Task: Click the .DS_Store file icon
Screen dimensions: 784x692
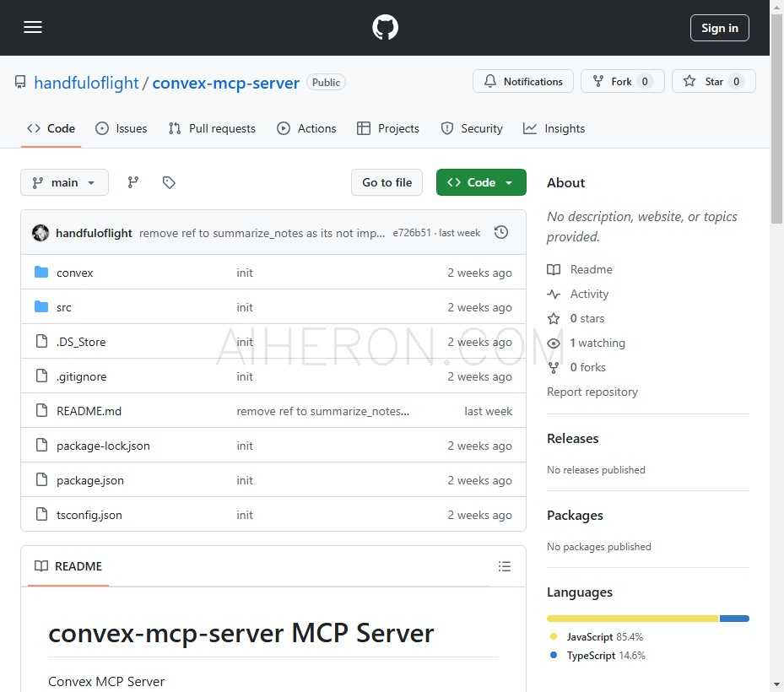Action: pos(41,341)
